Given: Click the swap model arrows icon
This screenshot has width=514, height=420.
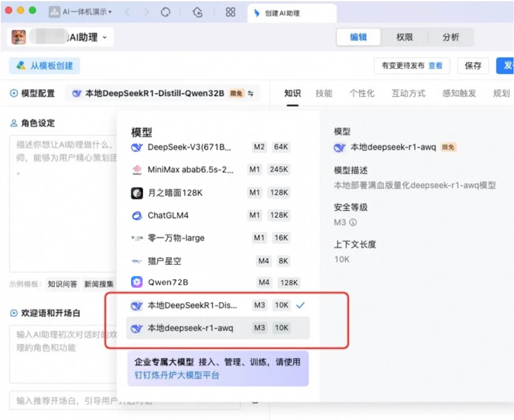Looking at the screenshot, I should (x=251, y=94).
